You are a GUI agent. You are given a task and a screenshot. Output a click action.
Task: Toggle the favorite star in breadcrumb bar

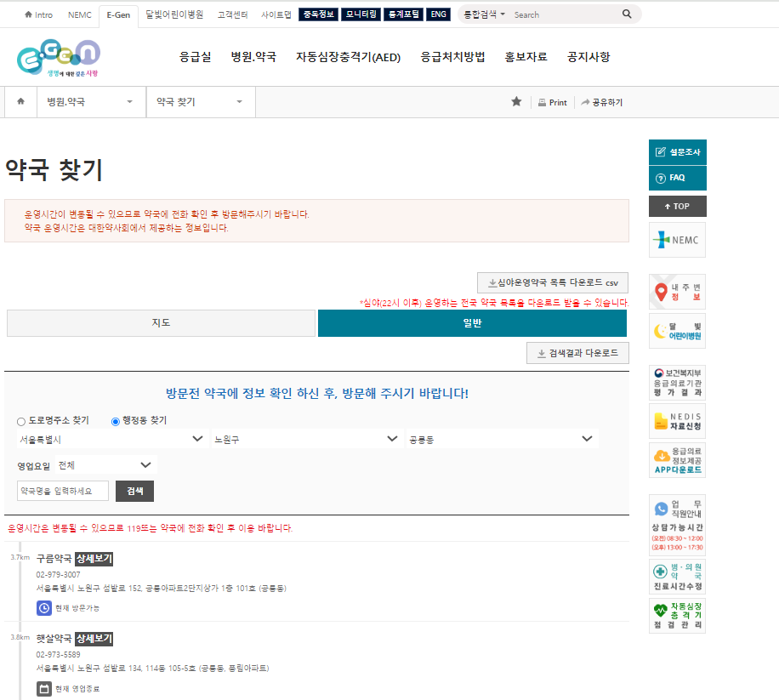tap(516, 101)
